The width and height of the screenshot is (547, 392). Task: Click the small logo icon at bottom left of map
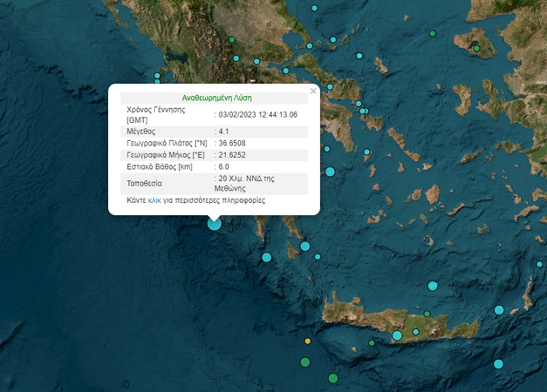pos(125,384)
